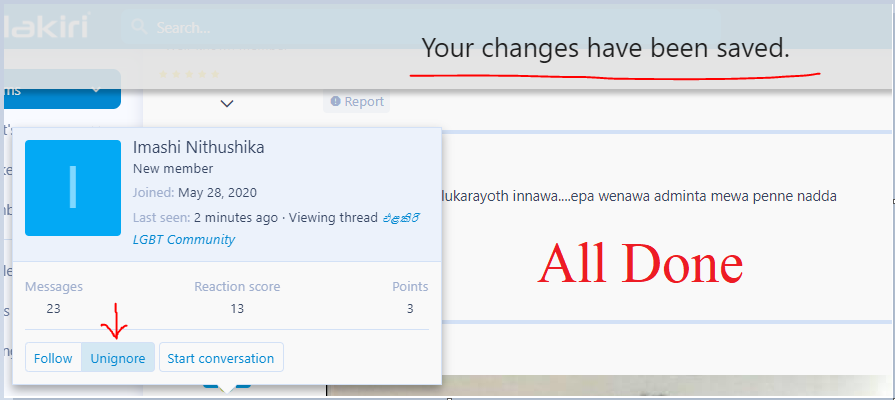Click the magnifier search icon

139,27
